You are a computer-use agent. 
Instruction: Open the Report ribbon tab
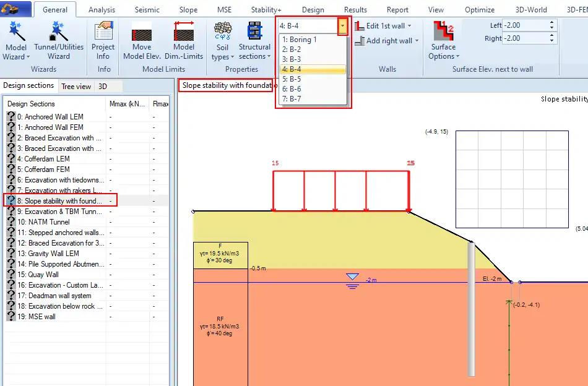click(397, 10)
